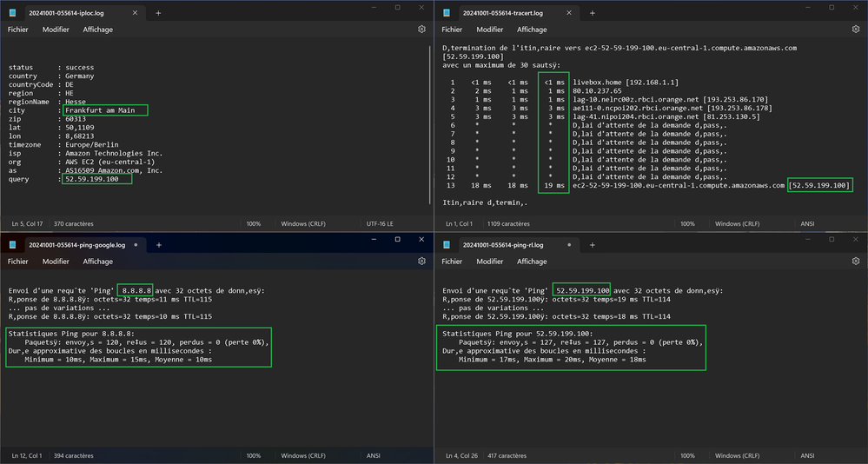Close the 20241001-055614-iploc.log tab
Image resolution: width=868 pixels, height=464 pixels.
tap(135, 13)
